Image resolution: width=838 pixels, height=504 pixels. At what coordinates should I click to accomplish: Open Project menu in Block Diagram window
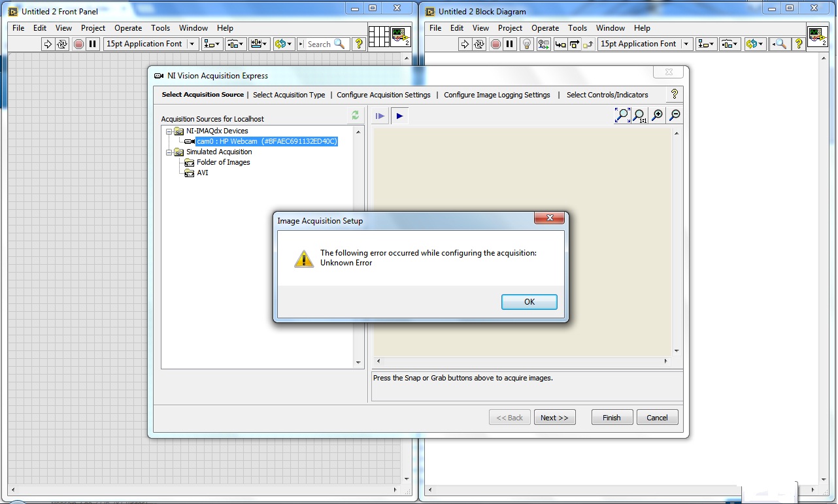tap(510, 28)
